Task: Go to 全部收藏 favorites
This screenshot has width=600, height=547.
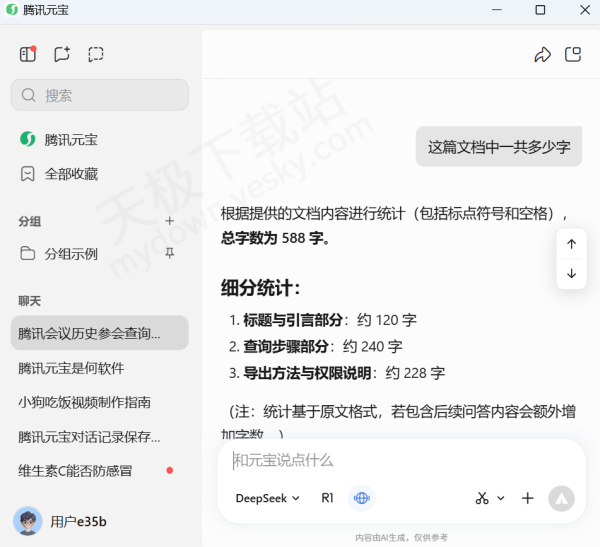Action: (70, 173)
